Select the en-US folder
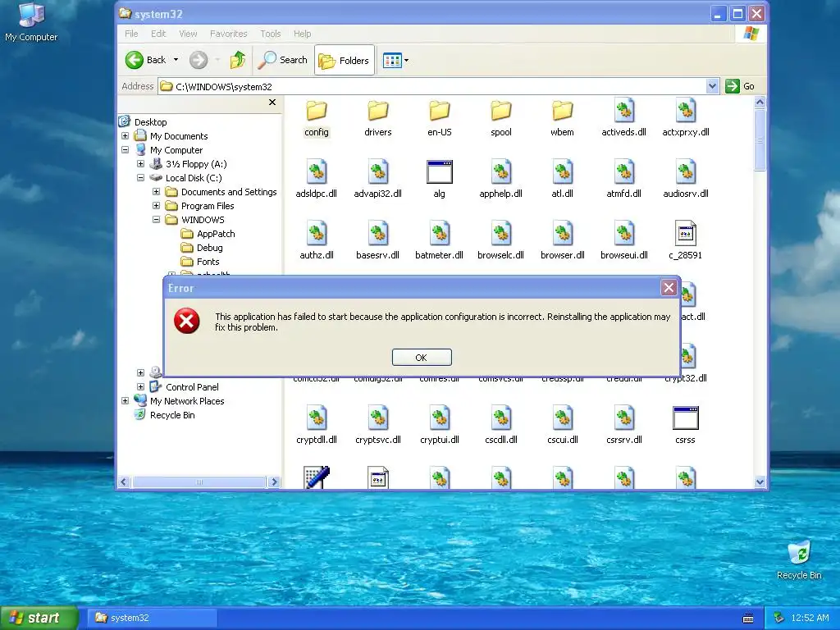The image size is (840, 630). tap(440, 119)
